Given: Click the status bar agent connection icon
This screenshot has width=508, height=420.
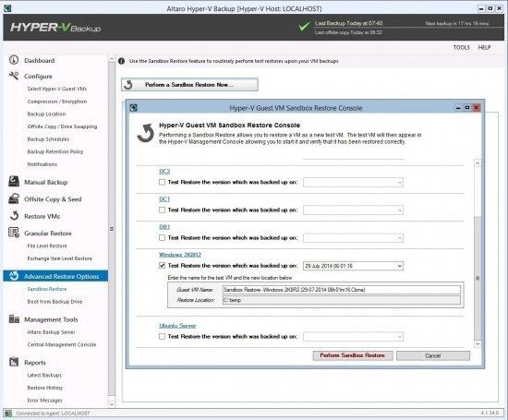Looking at the screenshot, I should 8,414.
